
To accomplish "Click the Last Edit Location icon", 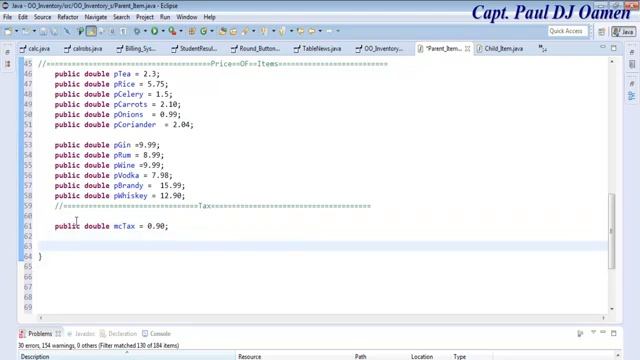I will click(x=300, y=31).
